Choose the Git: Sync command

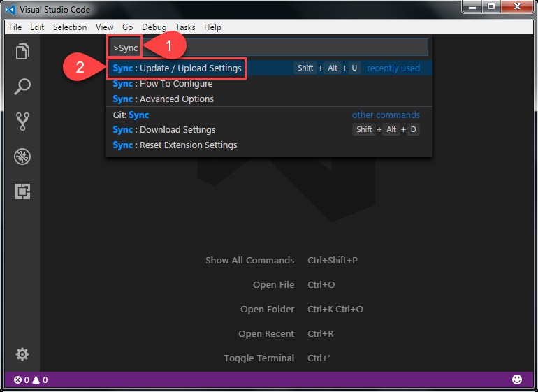click(x=269, y=115)
